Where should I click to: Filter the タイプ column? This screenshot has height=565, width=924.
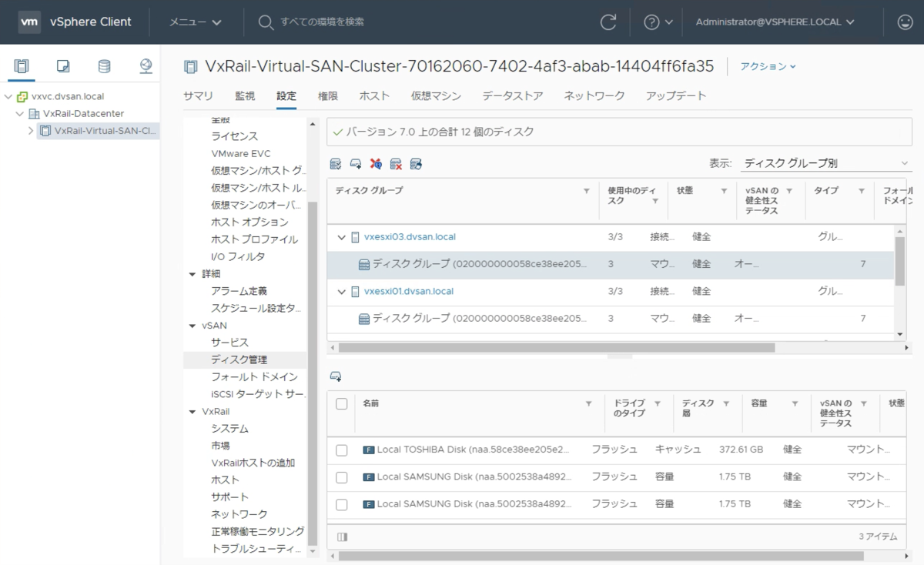[x=862, y=191]
